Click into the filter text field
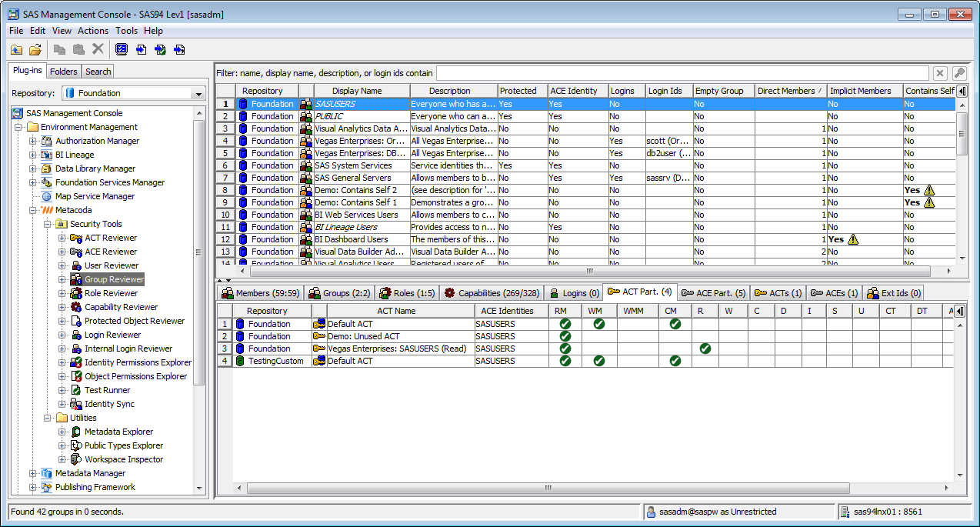The image size is (980, 527). (682, 73)
